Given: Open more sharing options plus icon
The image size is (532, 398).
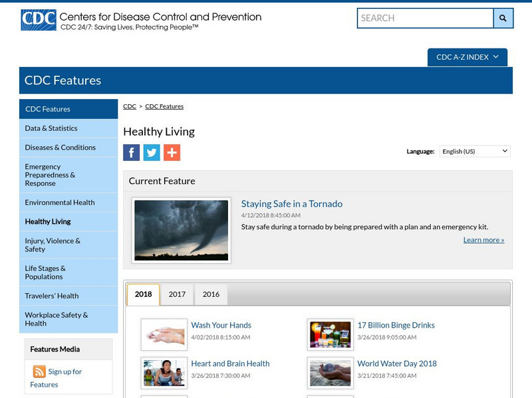Looking at the screenshot, I should pyautogui.click(x=172, y=152).
